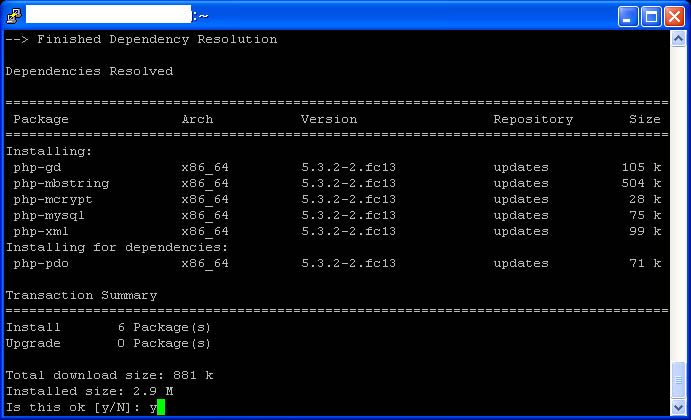Click the empty scrollbar track area
Screen dimensions: 691x420
point(678,203)
